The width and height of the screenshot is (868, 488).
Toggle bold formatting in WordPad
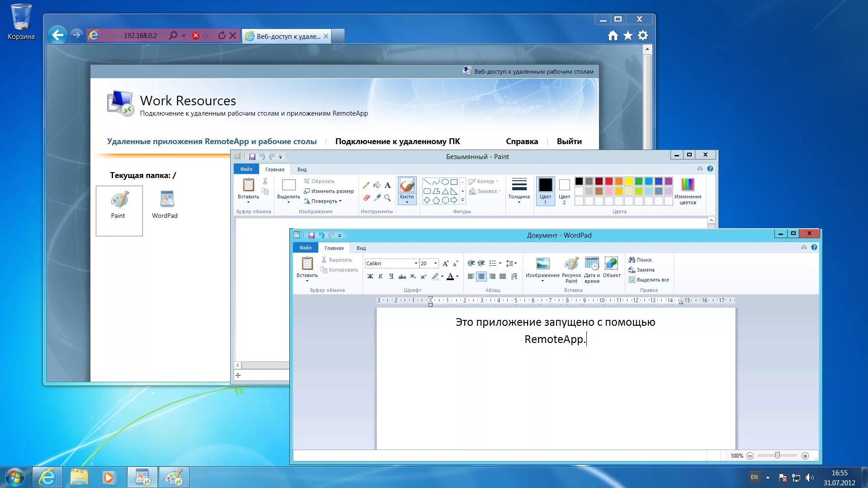[370, 276]
